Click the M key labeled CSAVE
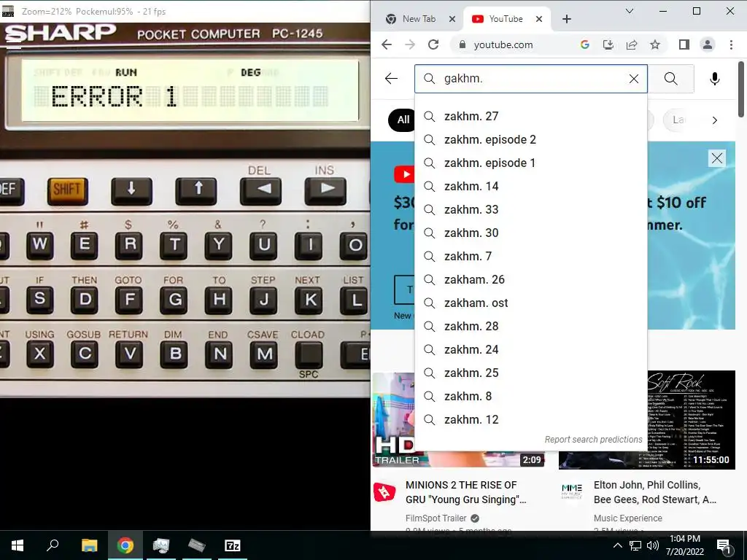 [x=263, y=354]
